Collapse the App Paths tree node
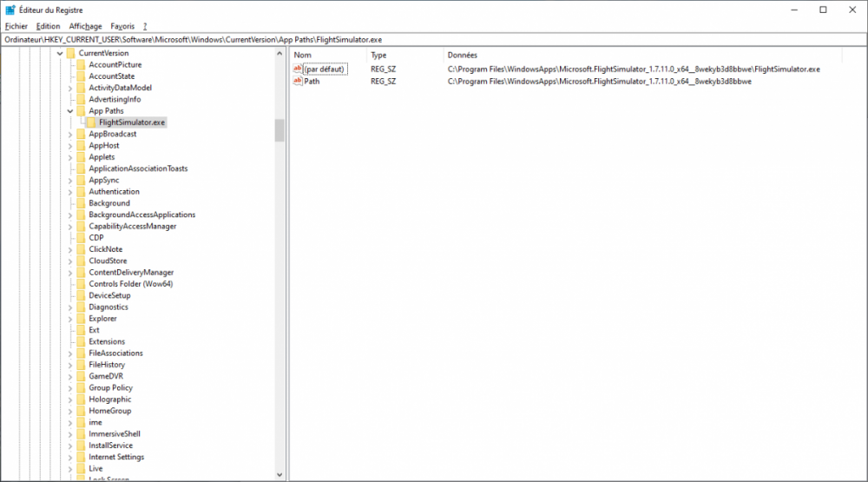868x482 pixels. point(70,111)
